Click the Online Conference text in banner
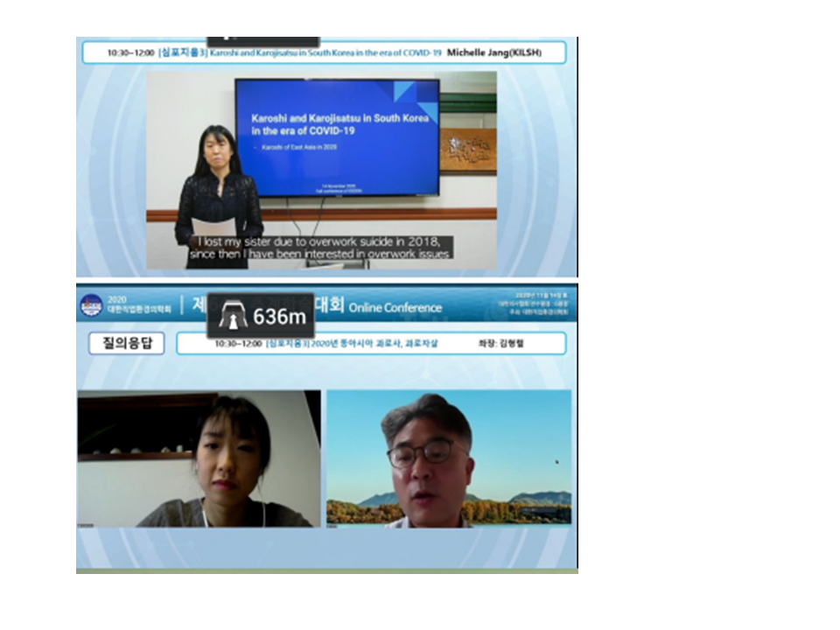This screenshot has width=840, height=630. click(x=395, y=307)
